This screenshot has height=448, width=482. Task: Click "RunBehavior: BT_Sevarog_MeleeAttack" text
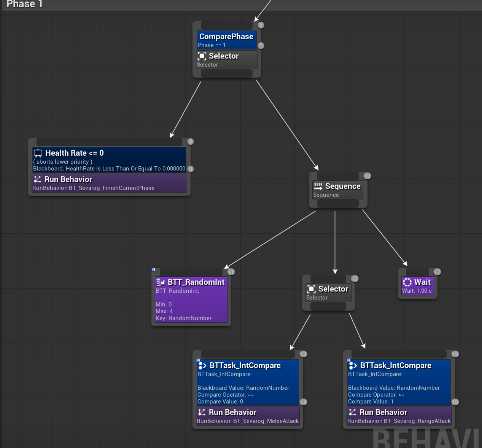[248, 421]
